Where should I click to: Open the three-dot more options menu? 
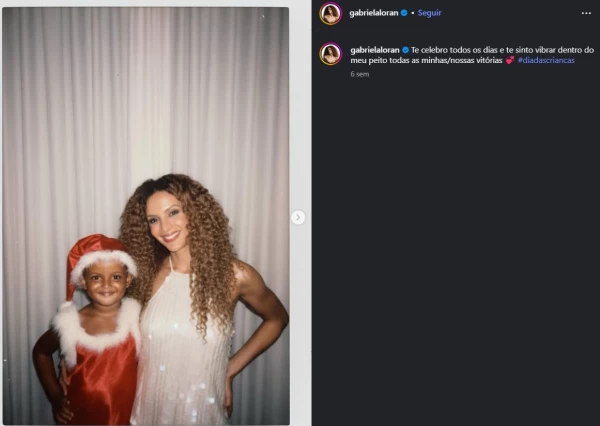pos(586,13)
